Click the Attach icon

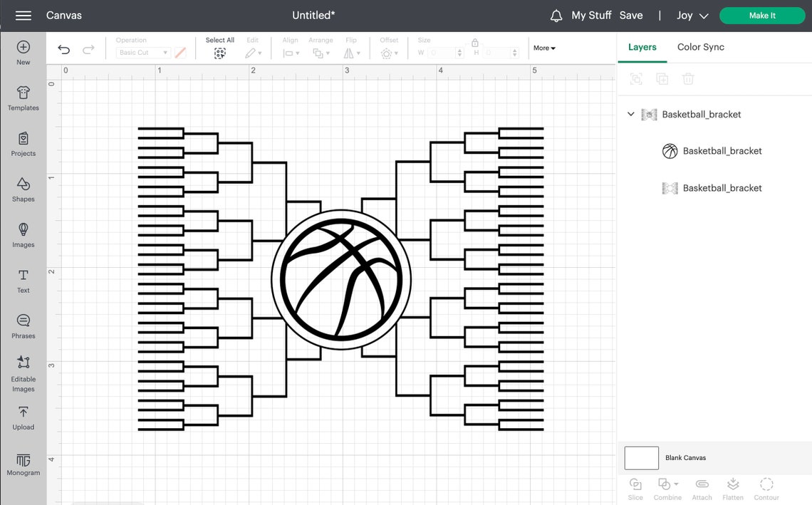[702, 487]
